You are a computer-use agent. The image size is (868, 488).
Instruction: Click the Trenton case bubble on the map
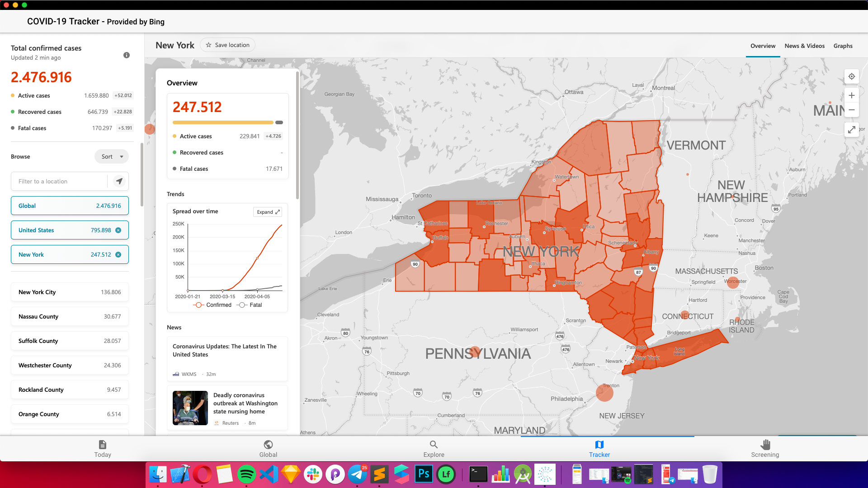pyautogui.click(x=604, y=393)
